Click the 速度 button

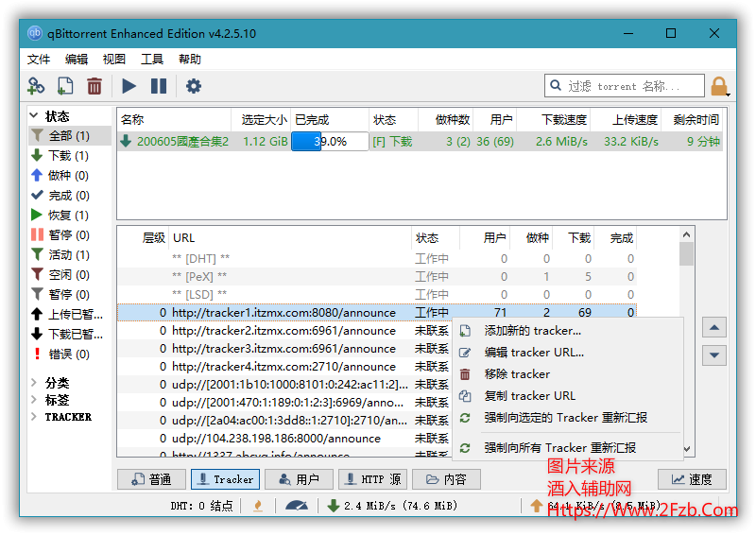point(691,479)
